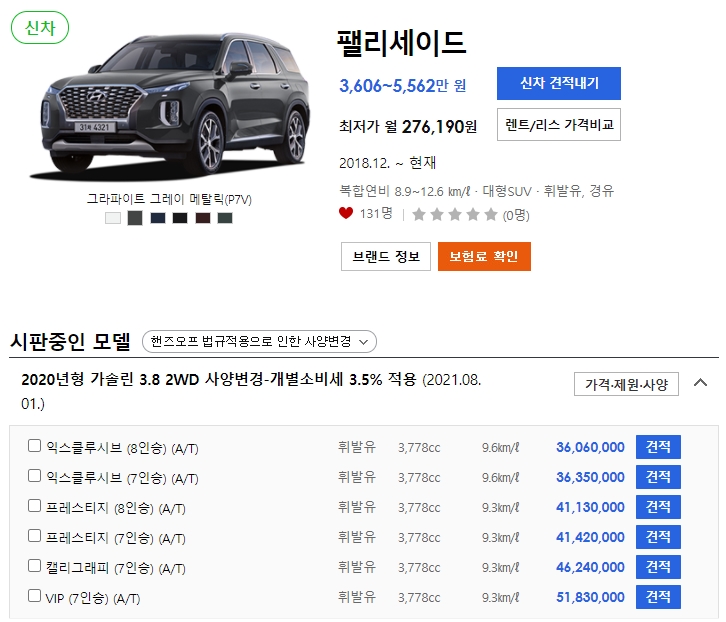Get 견적 for the 46,240,000 trim
This screenshot has width=726, height=622.
[x=658, y=567]
